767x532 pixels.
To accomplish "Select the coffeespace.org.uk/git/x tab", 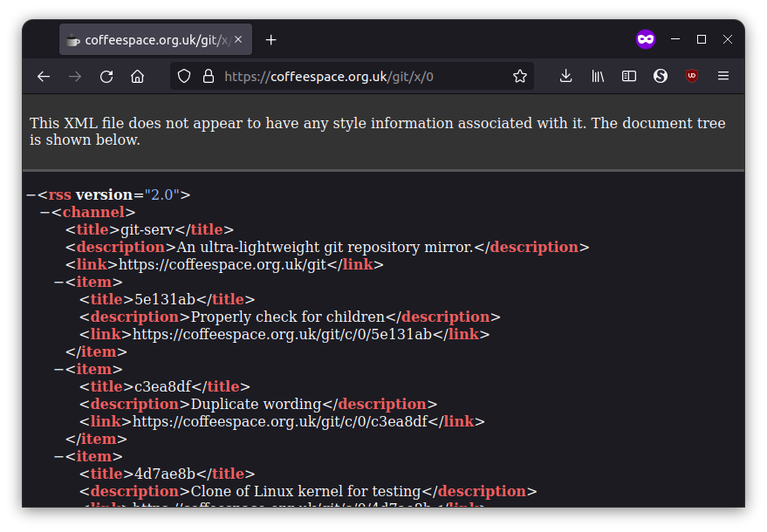I will tap(155, 39).
